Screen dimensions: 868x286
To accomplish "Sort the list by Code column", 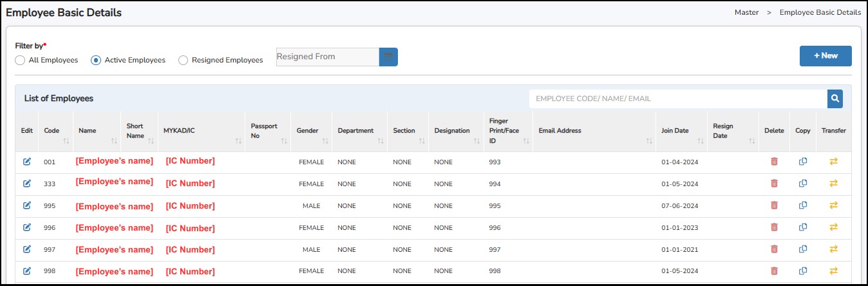I will [66, 140].
